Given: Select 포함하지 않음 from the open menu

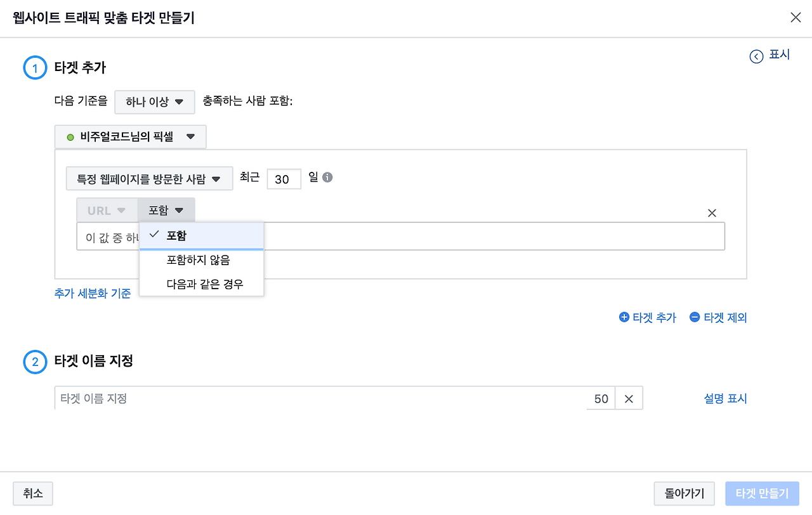Looking at the screenshot, I should (200, 259).
